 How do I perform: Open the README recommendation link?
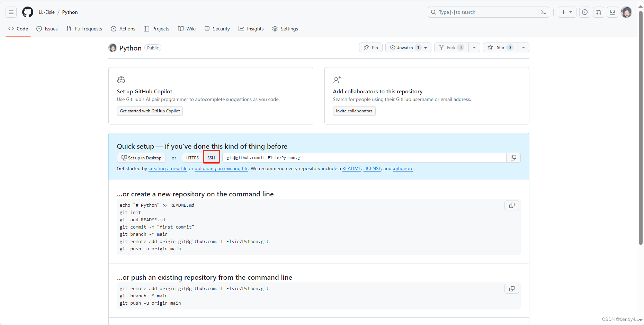[352, 169]
